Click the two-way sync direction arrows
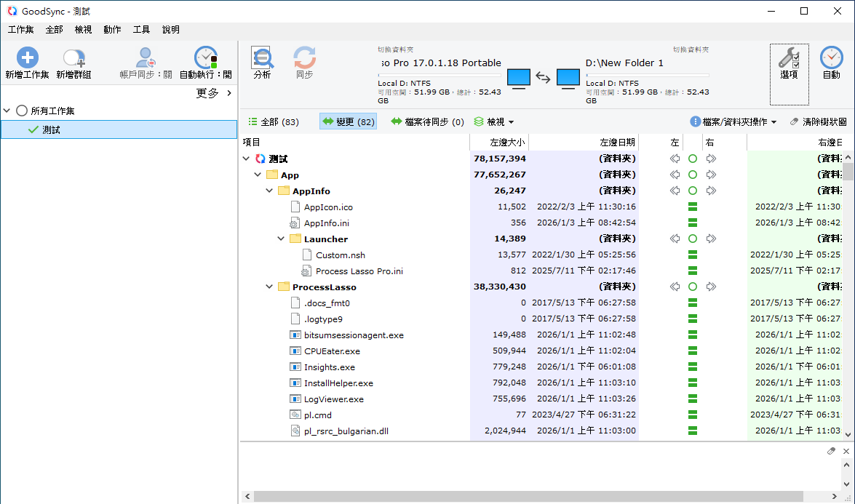This screenshot has height=504, width=855. [x=543, y=77]
